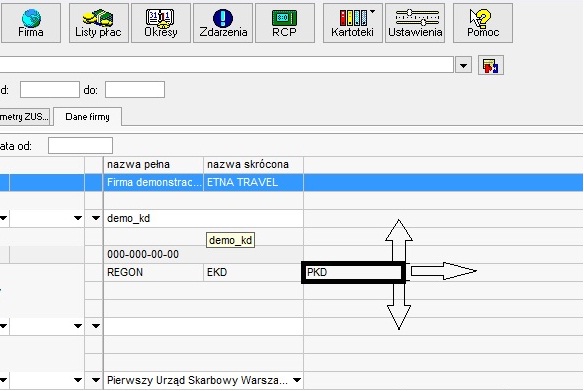This screenshot has width=584, height=391.
Task: Select the ETNA TRAVEL short name cell
Action: click(254, 182)
